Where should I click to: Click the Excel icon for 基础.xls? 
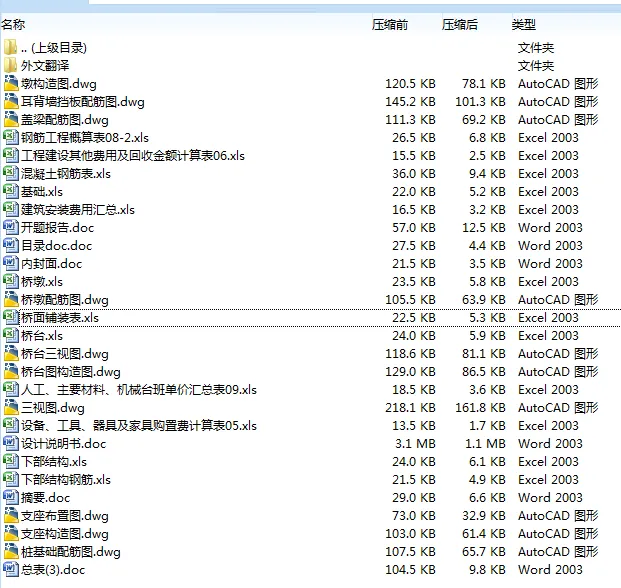(11, 191)
